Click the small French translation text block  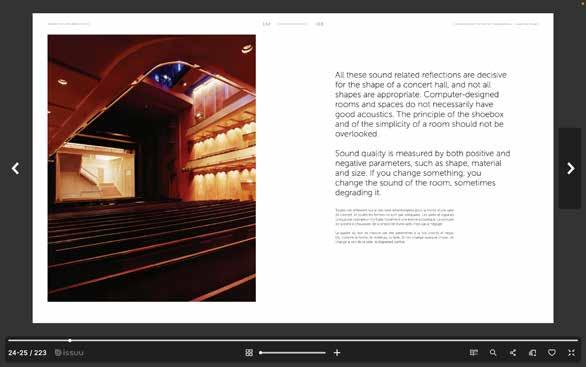395,226
